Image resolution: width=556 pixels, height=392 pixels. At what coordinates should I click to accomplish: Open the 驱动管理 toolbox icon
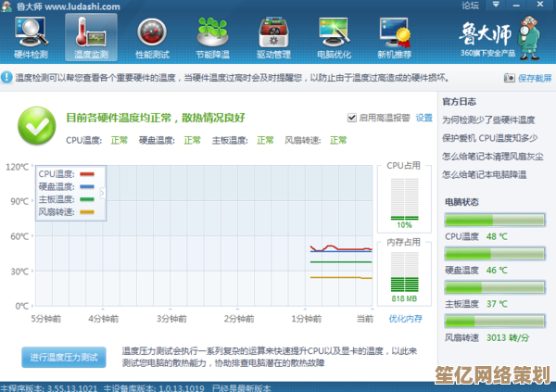(273, 38)
